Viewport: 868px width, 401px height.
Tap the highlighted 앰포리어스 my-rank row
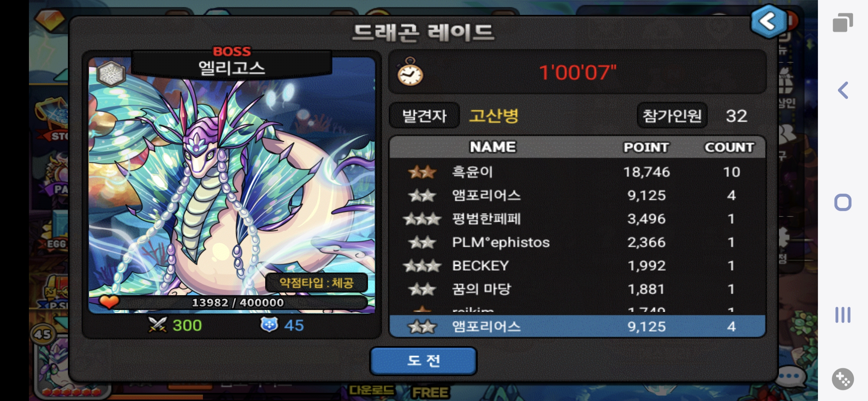click(x=577, y=326)
